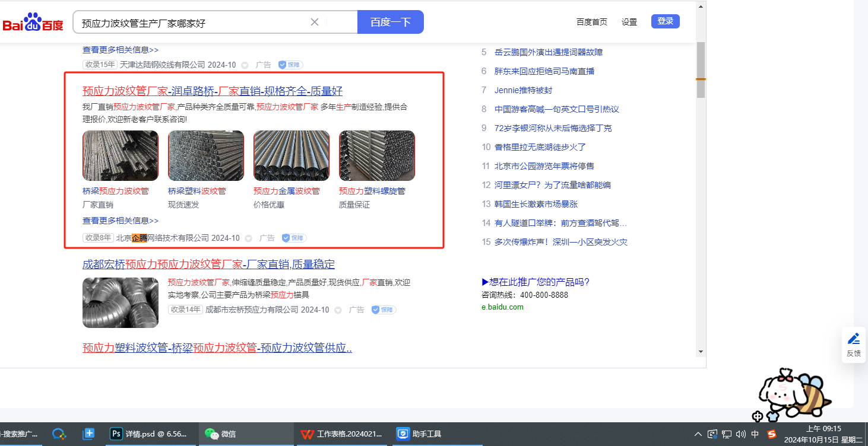Image resolution: width=868 pixels, height=446 pixels.
Task: Open Photoshop 详情.psd in the taskbar
Action: [x=150, y=434]
